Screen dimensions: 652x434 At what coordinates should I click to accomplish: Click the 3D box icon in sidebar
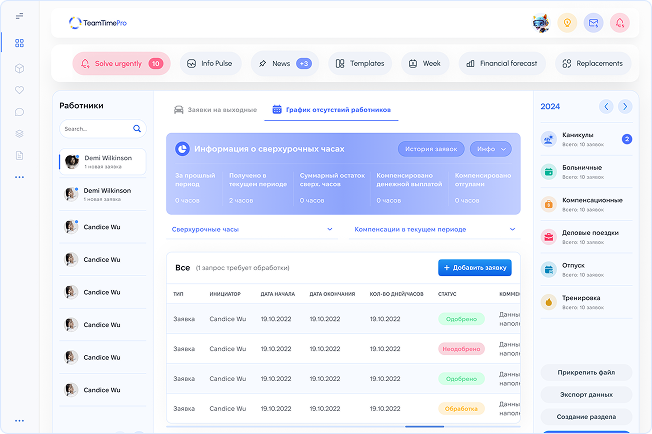pyautogui.click(x=19, y=68)
